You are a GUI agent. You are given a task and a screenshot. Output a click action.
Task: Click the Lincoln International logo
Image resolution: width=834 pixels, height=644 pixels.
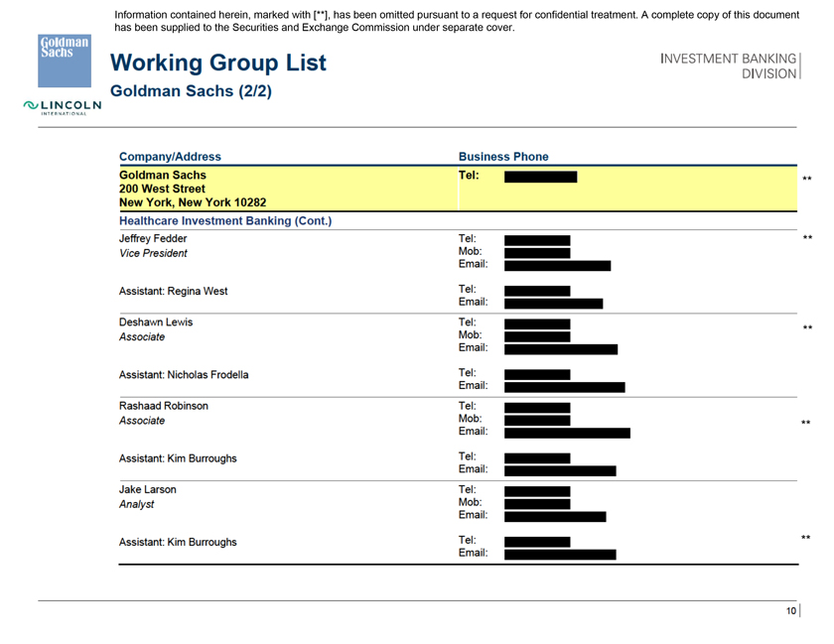[x=64, y=106]
